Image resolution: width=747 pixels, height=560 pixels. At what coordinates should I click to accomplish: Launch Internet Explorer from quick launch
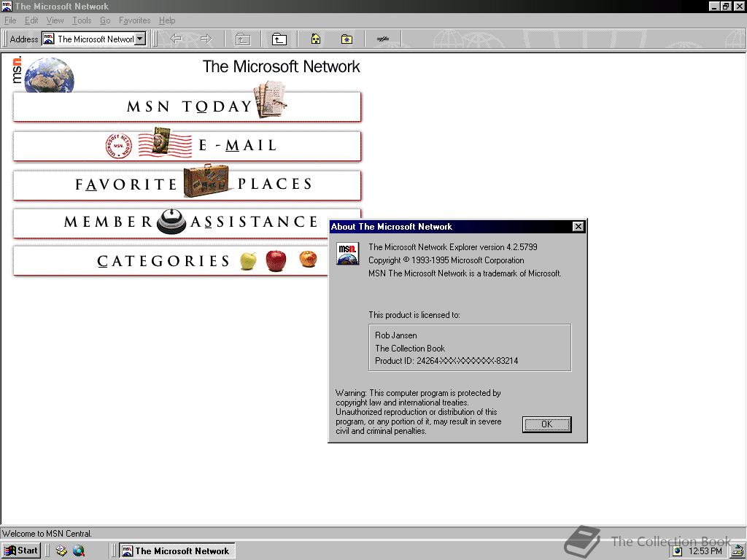[79, 551]
